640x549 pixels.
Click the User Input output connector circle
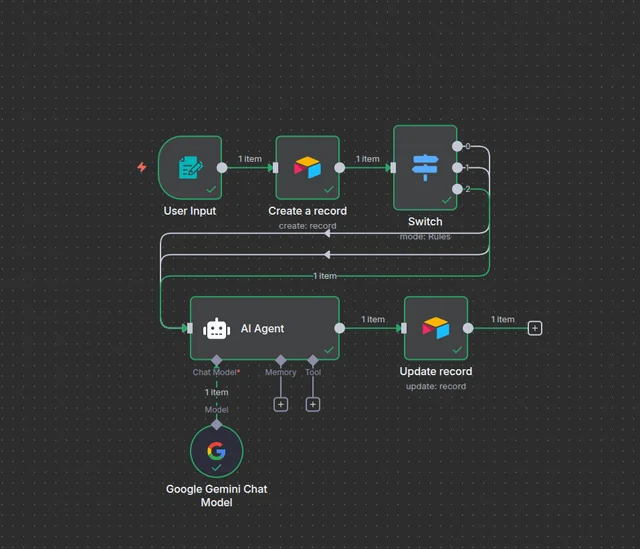point(222,167)
